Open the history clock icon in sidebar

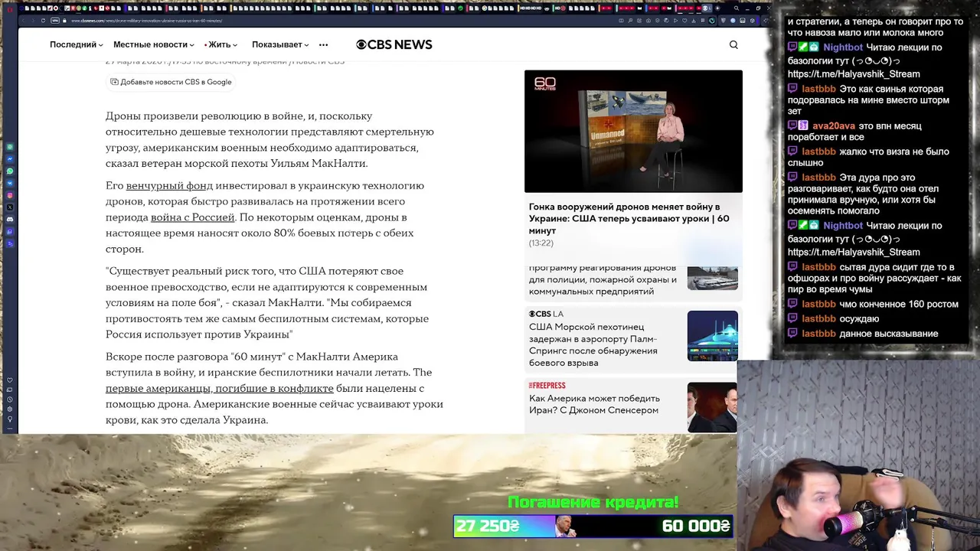[10, 399]
